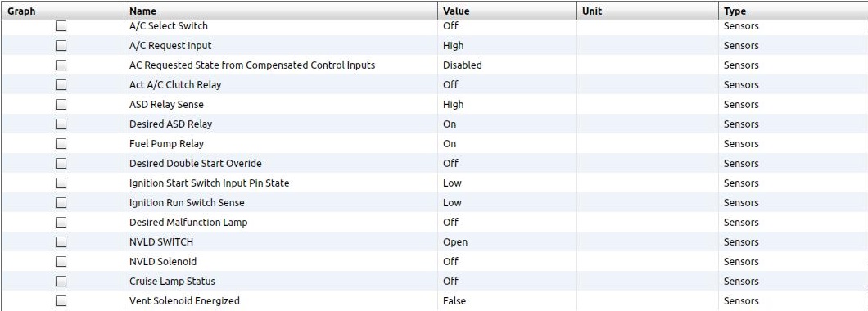Image resolution: width=868 pixels, height=311 pixels.
Task: Select 'Off' value of Cruise Lamp Status
Action: coord(450,281)
